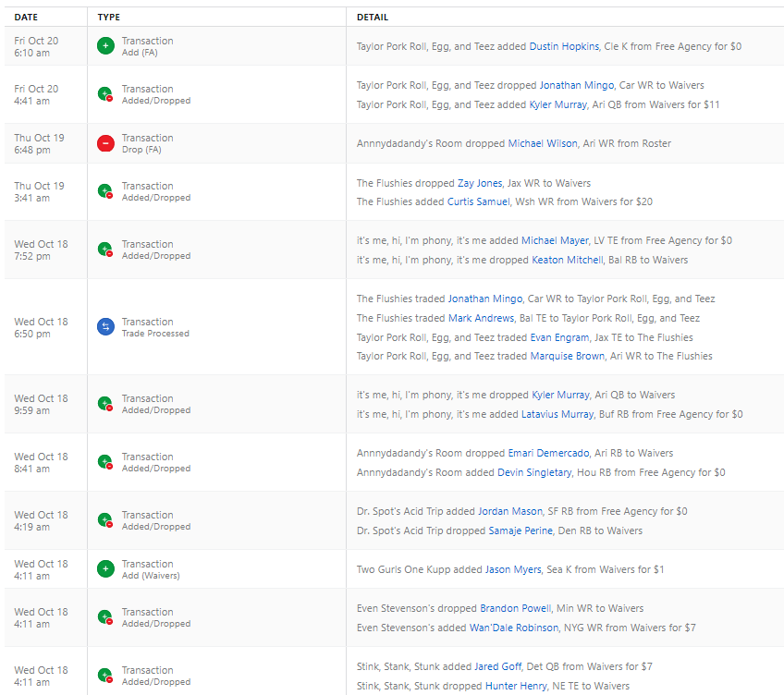Click the green Add (FA) icon for Dustin Hopkins

pos(105,46)
